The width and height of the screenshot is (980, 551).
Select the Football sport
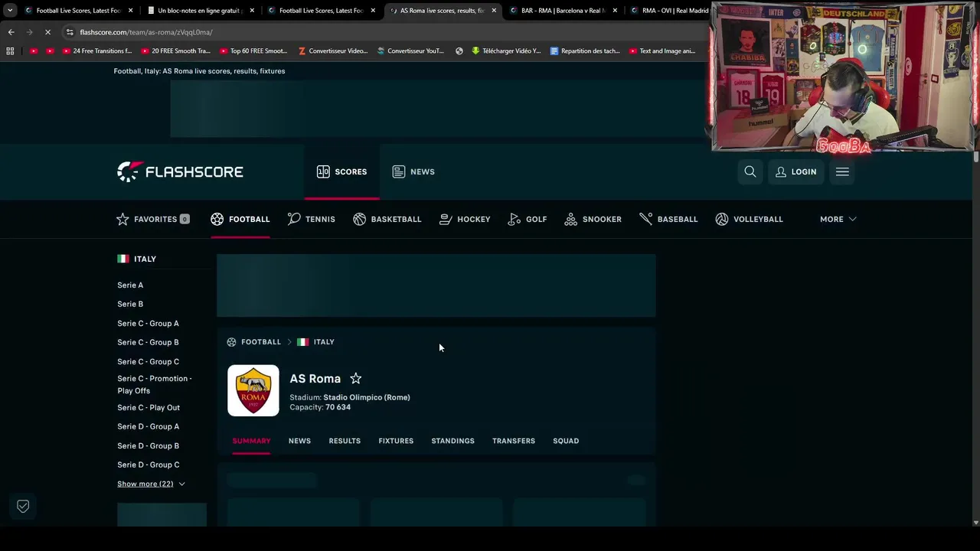click(240, 219)
